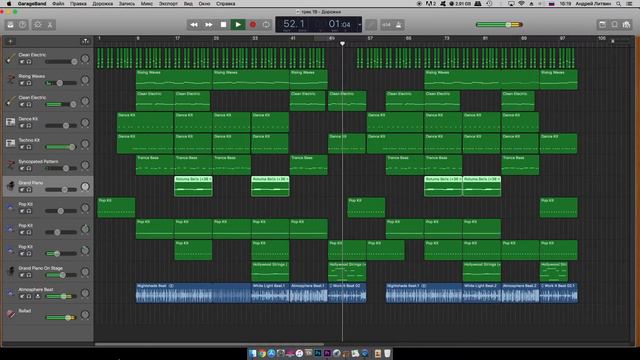Screen dimensions: 640x360
Task: Solo the Grand Piano track
Action: click(x=29, y=190)
